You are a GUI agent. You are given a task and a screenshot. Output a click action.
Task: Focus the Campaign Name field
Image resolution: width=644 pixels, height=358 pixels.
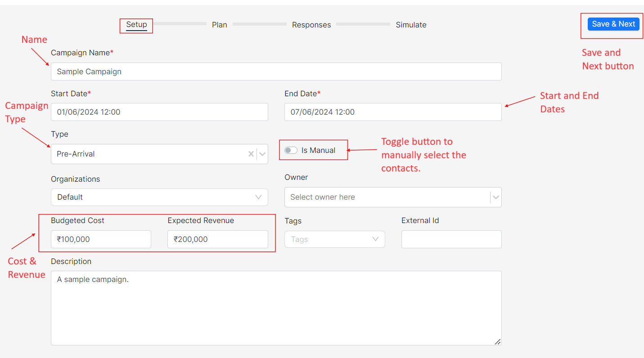tap(276, 72)
